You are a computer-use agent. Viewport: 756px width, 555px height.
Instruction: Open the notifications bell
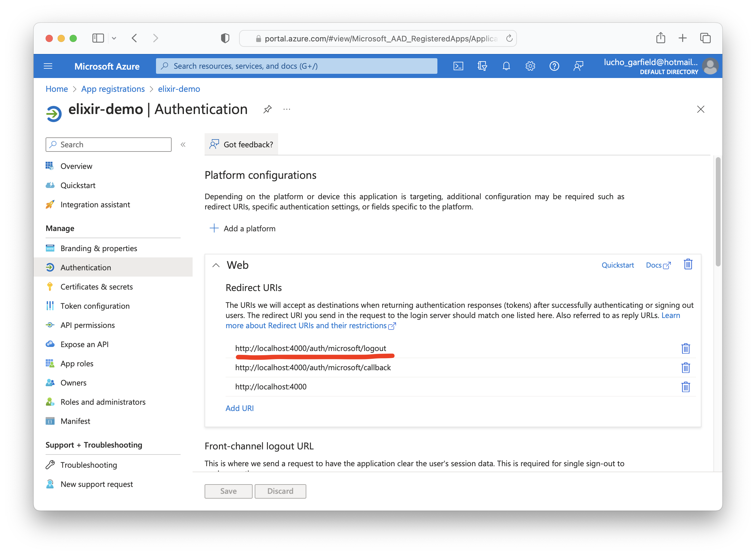coord(506,66)
